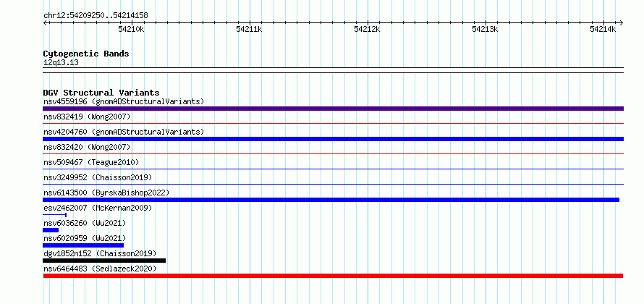Click the nsv509467 (Teague2010) label
The image size is (644, 304).
pyautogui.click(x=91, y=162)
